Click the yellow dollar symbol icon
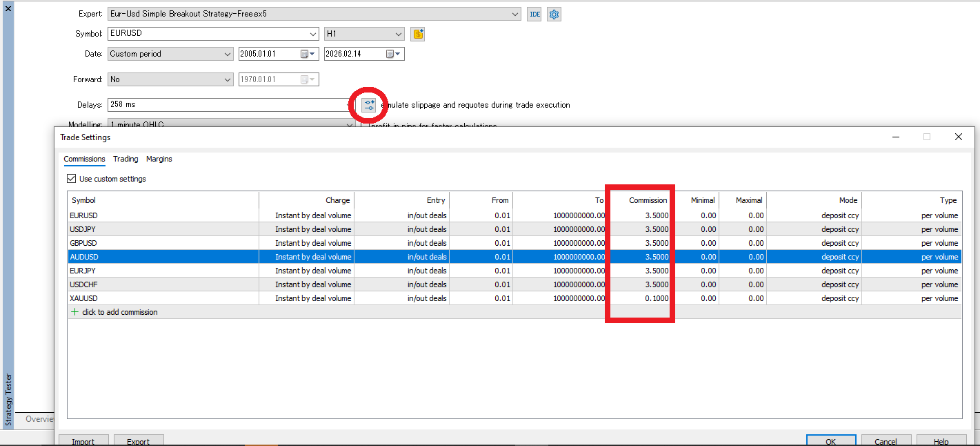Image resolution: width=980 pixels, height=446 pixels. (417, 33)
